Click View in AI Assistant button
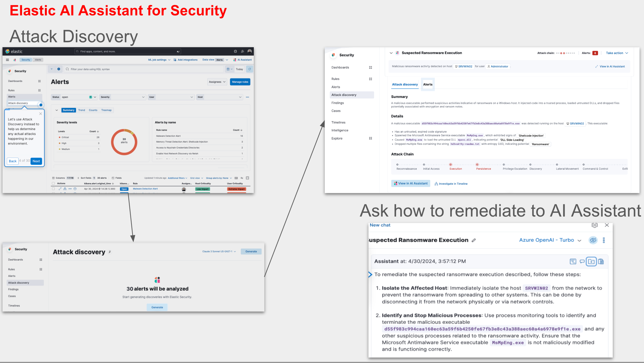 pyautogui.click(x=411, y=183)
